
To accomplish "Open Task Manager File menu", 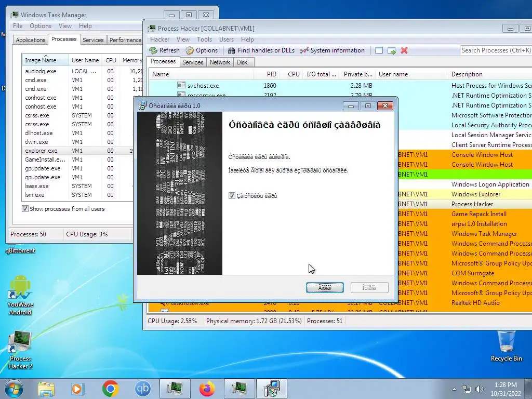I will (x=18, y=26).
